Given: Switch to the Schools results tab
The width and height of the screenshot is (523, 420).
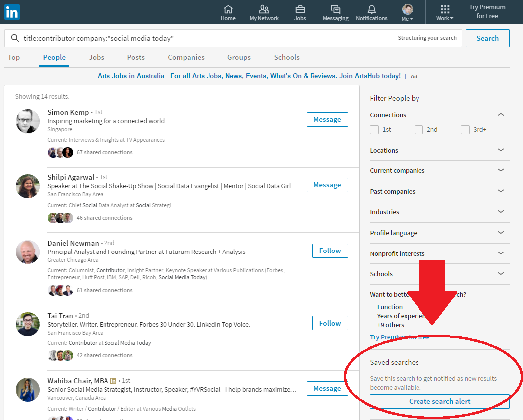Looking at the screenshot, I should (287, 57).
